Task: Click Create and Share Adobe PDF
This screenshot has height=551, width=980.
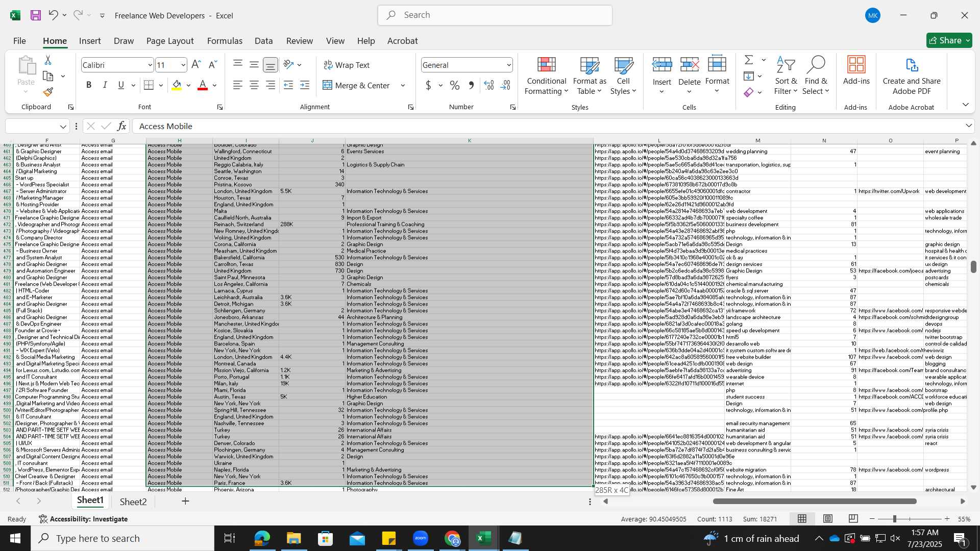Action: (x=912, y=76)
